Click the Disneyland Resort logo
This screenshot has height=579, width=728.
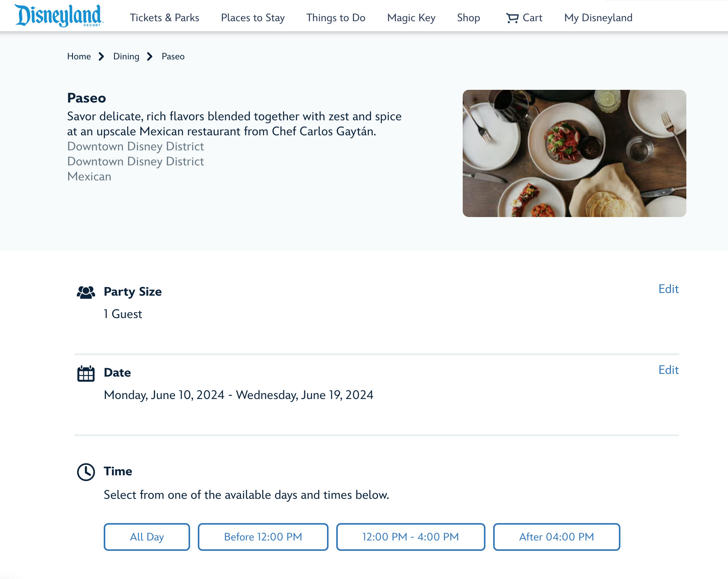[x=59, y=16]
